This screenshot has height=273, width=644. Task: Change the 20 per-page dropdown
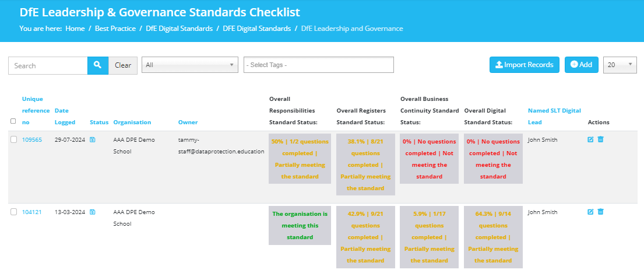tap(620, 65)
